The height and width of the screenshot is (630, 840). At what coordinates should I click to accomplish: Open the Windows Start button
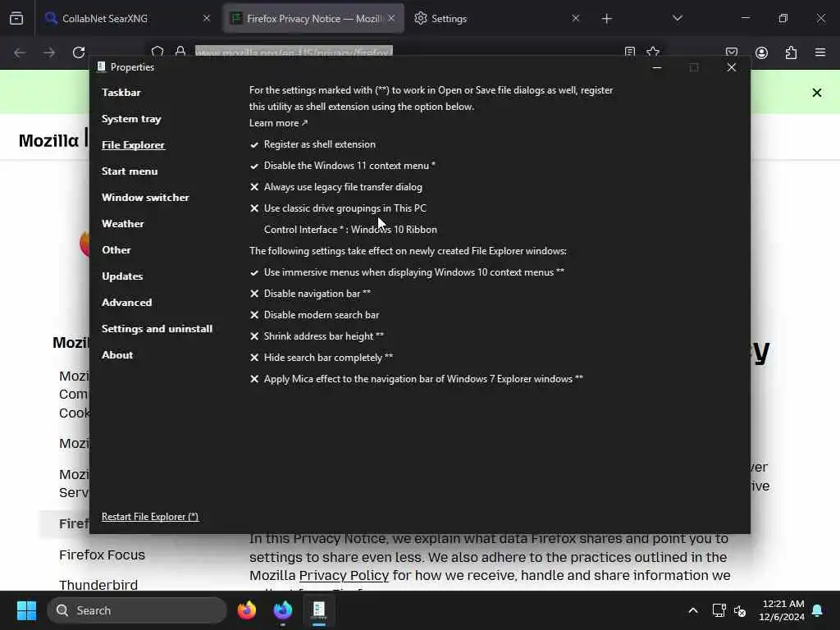point(26,610)
